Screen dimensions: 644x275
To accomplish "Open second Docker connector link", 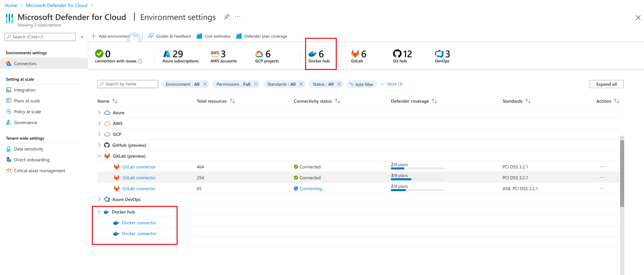I will coord(139,234).
